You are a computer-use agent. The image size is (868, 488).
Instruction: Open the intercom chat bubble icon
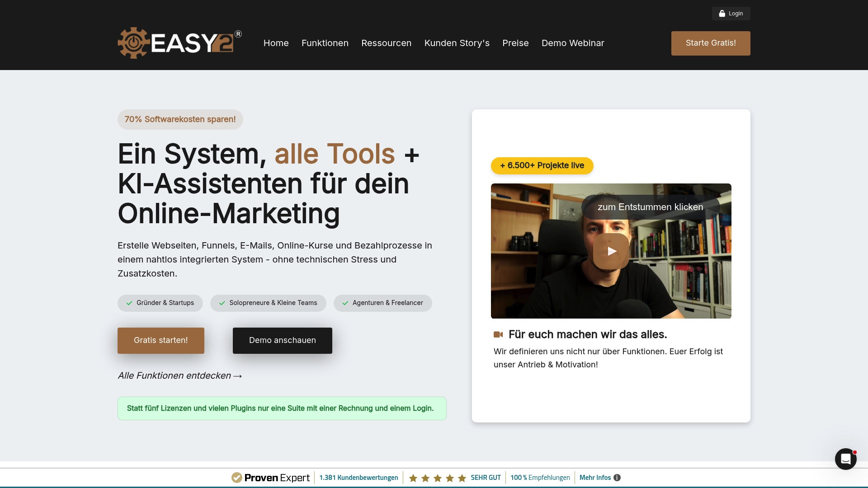[846, 459]
